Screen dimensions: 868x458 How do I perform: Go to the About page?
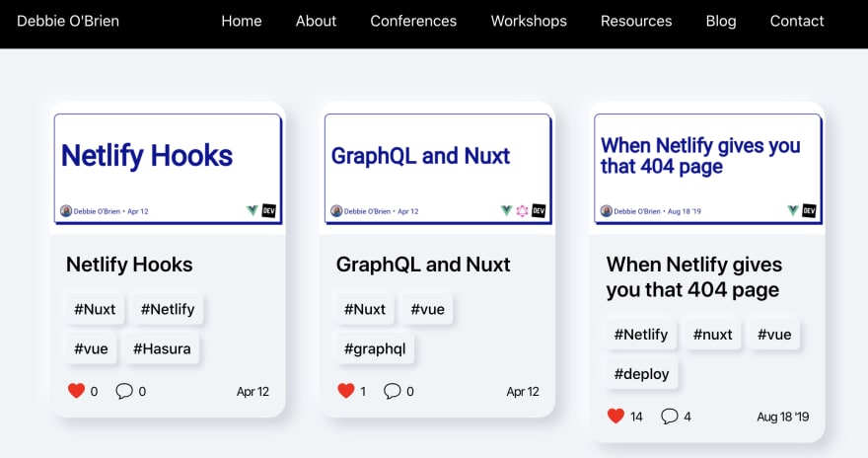click(316, 21)
